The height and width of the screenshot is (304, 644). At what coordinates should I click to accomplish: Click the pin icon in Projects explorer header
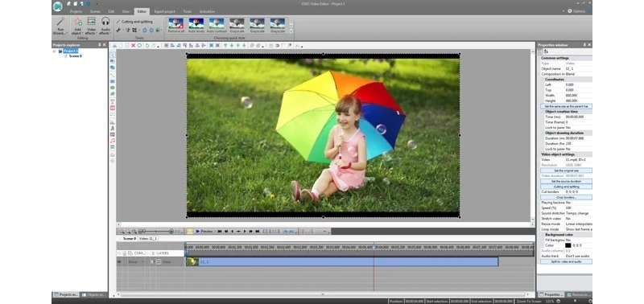[99, 45]
